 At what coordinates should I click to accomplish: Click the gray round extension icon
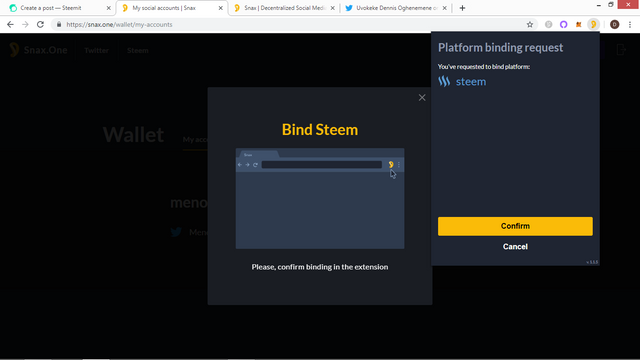pyautogui.click(x=549, y=24)
